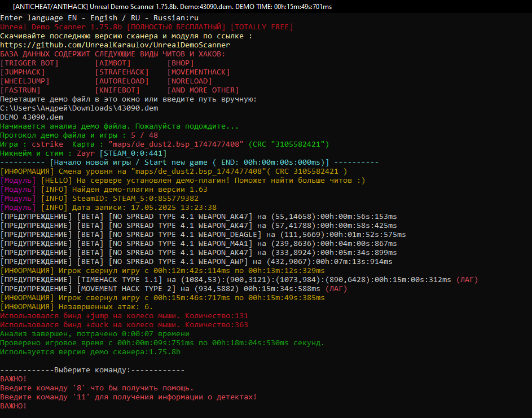532x418 pixels.
Task: Click the 'Enter language EN - English' prompt line
Action: pyautogui.click(x=99, y=18)
